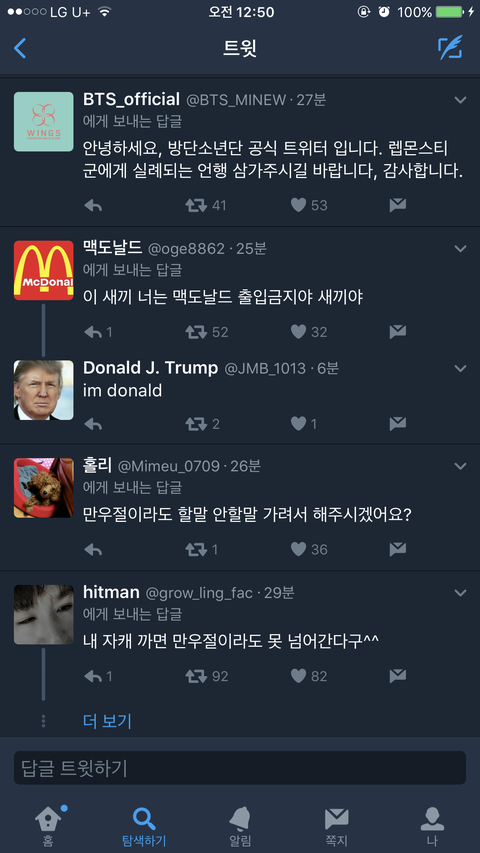The width and height of the screenshot is (480, 853).
Task: Tap the 더 보기 link
Action: 107,721
